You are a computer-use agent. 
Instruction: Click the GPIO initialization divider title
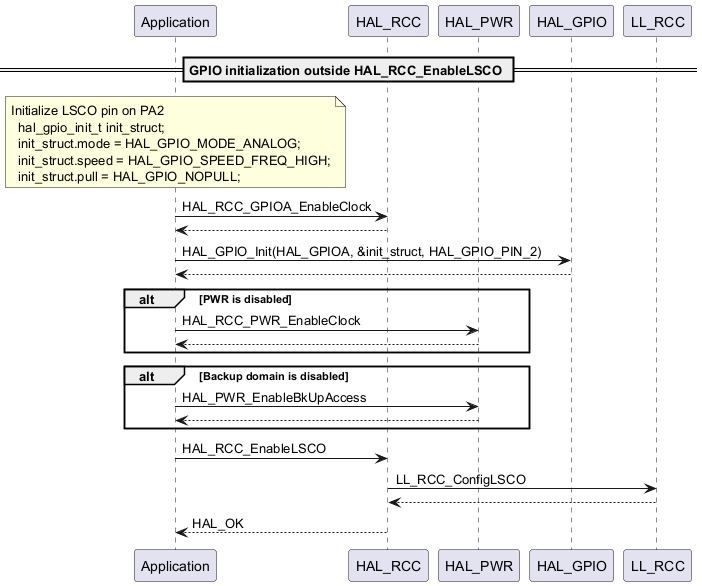(x=350, y=70)
